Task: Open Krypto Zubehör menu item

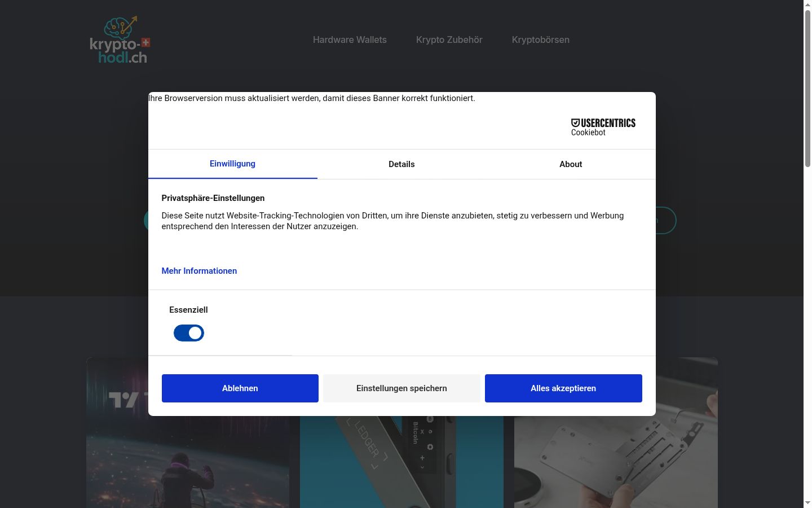Action: [x=449, y=40]
